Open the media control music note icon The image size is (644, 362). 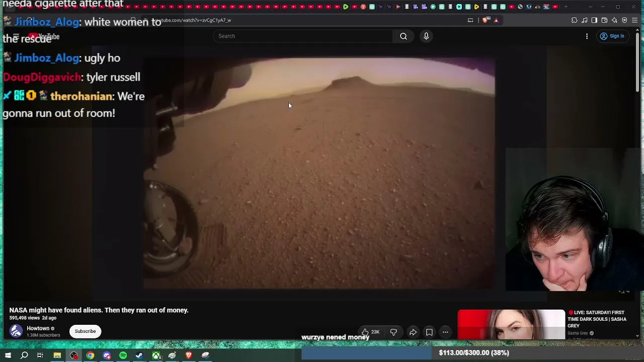pos(584,20)
